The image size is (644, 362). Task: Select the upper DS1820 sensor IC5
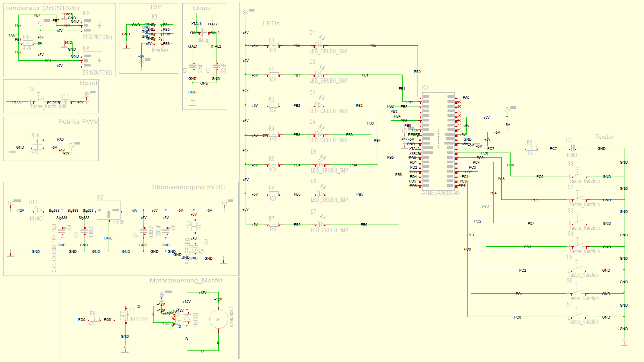[92, 26]
